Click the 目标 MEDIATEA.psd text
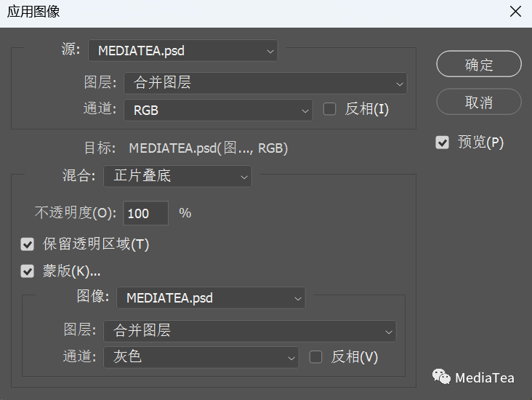The height and width of the screenshot is (400, 532). point(209,148)
